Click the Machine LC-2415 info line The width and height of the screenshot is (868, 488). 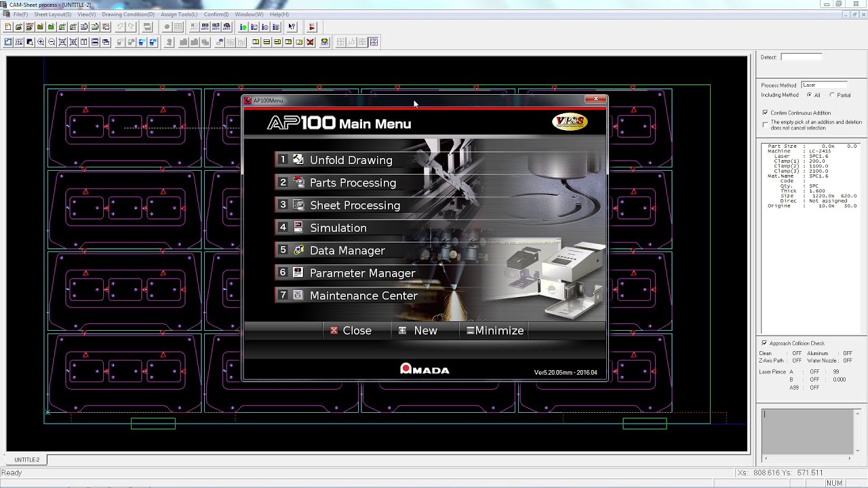800,151
